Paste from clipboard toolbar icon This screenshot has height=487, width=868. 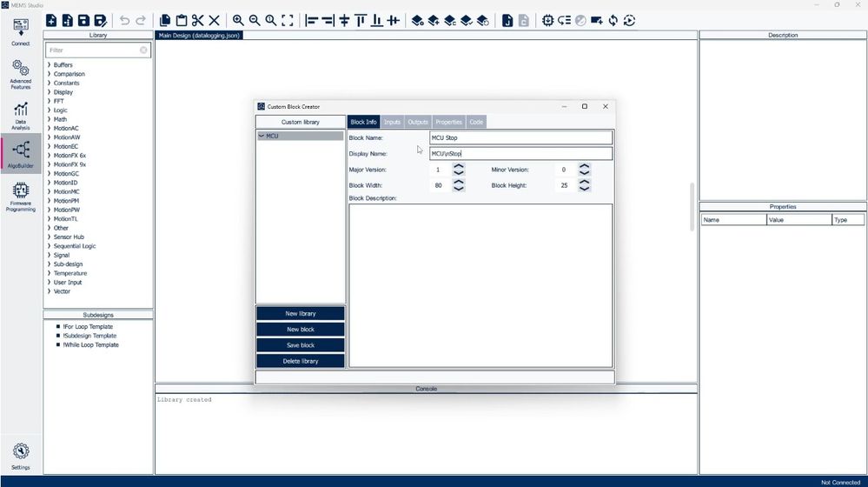coord(181,21)
